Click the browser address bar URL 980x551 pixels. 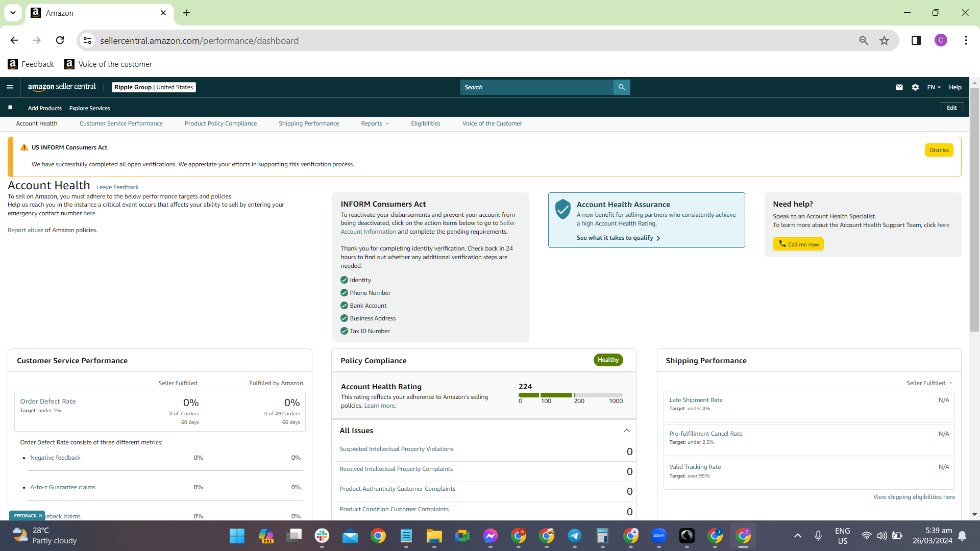click(x=199, y=40)
